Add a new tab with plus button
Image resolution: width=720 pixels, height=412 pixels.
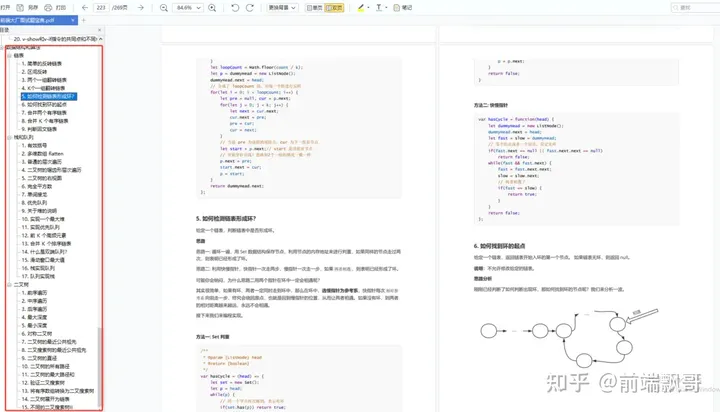84,20
